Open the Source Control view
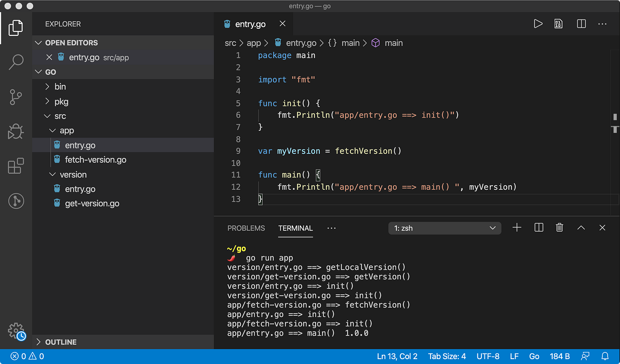This screenshot has height=364, width=620. [x=16, y=97]
